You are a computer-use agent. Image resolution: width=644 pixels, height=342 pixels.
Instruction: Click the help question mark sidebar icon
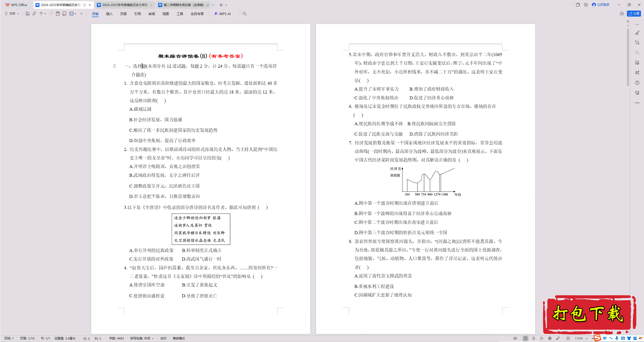coord(637,83)
